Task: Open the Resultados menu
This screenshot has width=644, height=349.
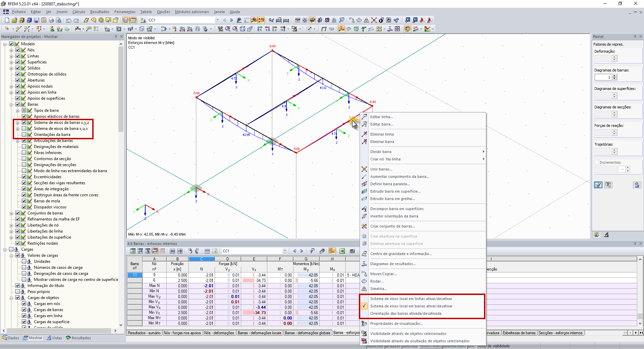Action: click(100, 12)
